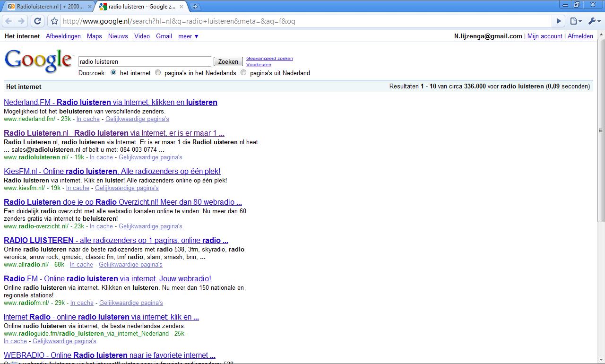The image size is (605, 364).
Task: Open 'In cache' for www.allradio.nl
Action: tap(81, 265)
